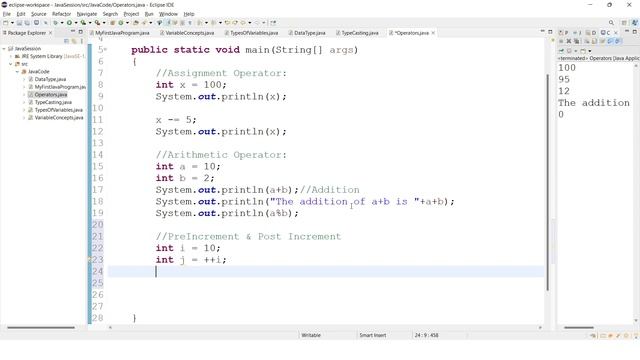Close the Package Explorer view tab
This screenshot has height=360, width=640.
click(x=50, y=33)
